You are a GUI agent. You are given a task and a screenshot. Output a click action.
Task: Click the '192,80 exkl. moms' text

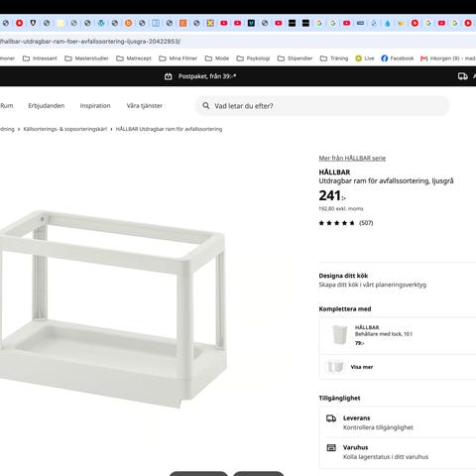341,208
